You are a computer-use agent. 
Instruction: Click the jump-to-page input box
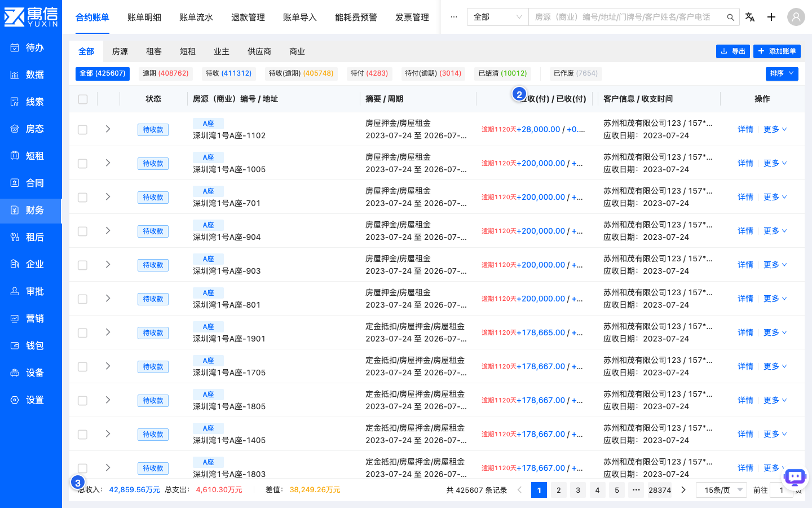pyautogui.click(x=782, y=490)
